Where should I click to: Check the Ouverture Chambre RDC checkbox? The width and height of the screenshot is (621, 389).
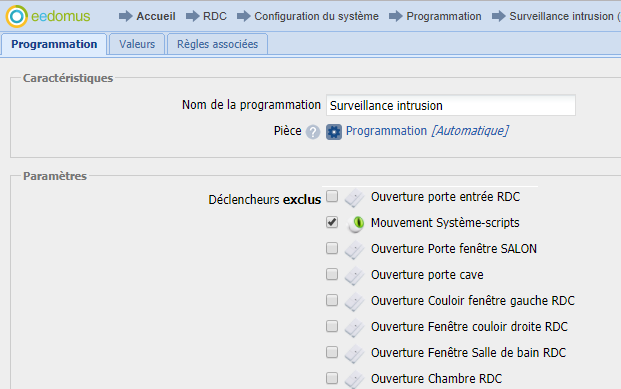[x=332, y=378]
